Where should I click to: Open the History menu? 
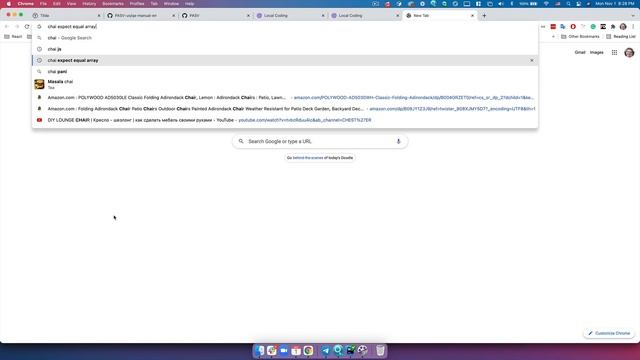pos(89,4)
